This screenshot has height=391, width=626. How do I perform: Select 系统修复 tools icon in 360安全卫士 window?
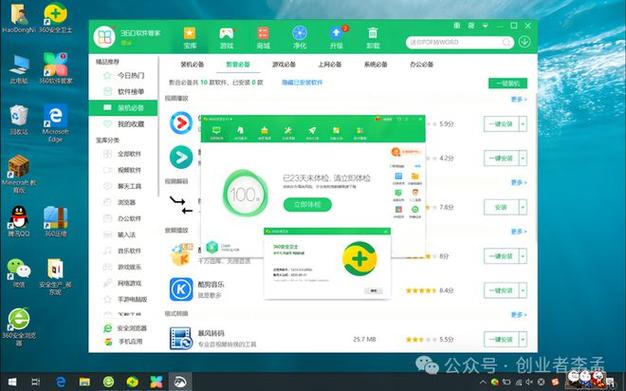[x=288, y=132]
